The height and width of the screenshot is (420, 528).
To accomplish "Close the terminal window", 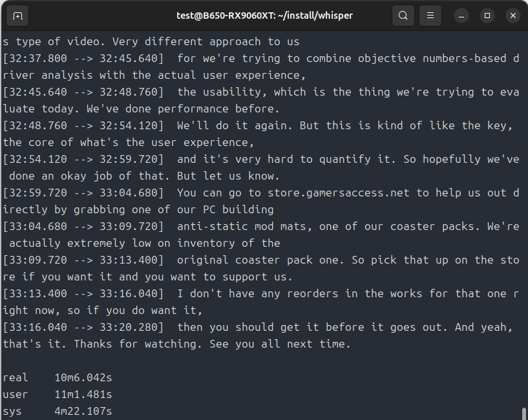I will point(512,16).
